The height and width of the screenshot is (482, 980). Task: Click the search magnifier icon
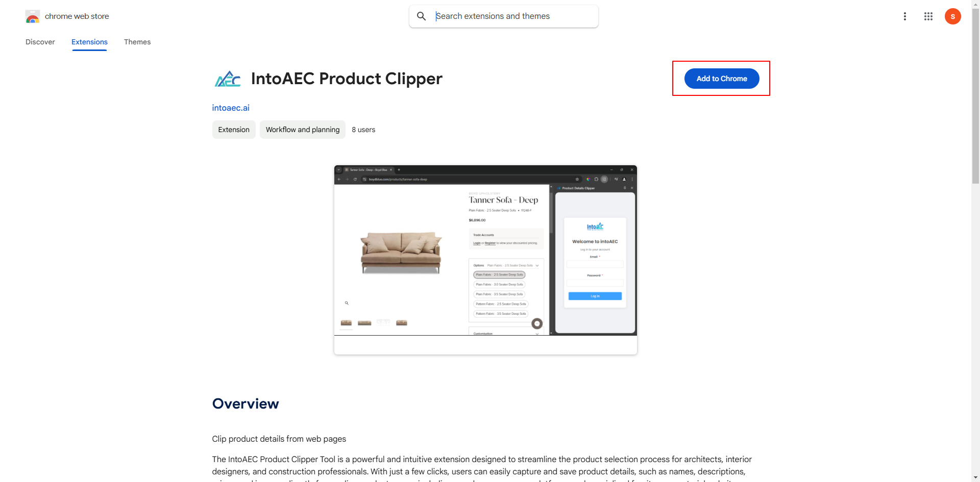[x=422, y=16]
